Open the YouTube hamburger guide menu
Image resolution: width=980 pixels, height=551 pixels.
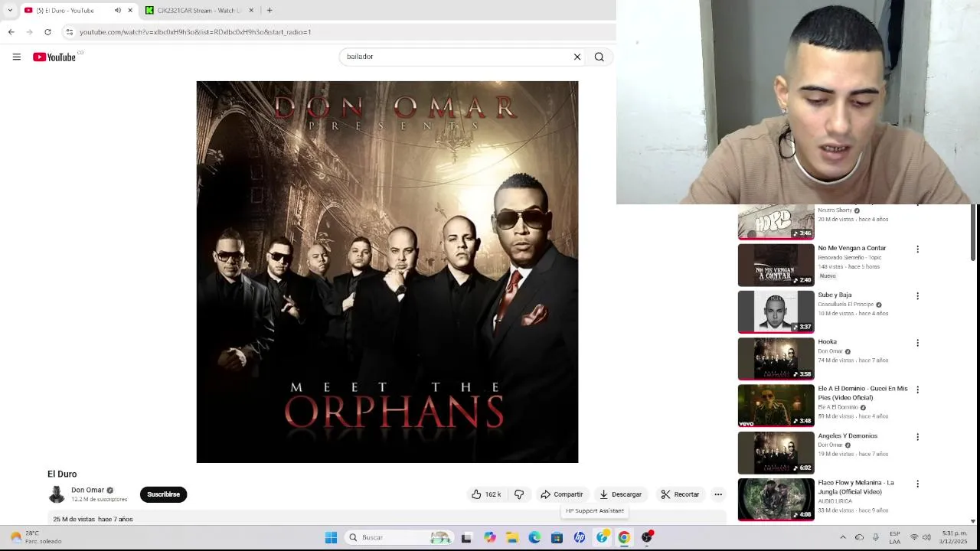point(16,57)
